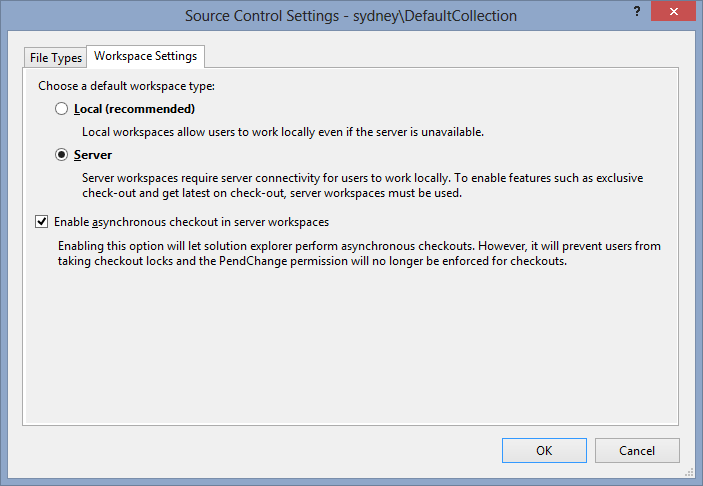The image size is (703, 486).
Task: Select the Workspace Settings tab
Action: [145, 56]
